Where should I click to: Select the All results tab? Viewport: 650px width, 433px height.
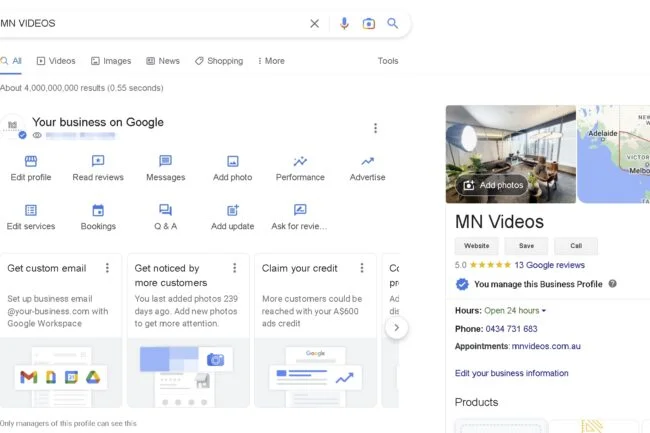tap(11, 61)
